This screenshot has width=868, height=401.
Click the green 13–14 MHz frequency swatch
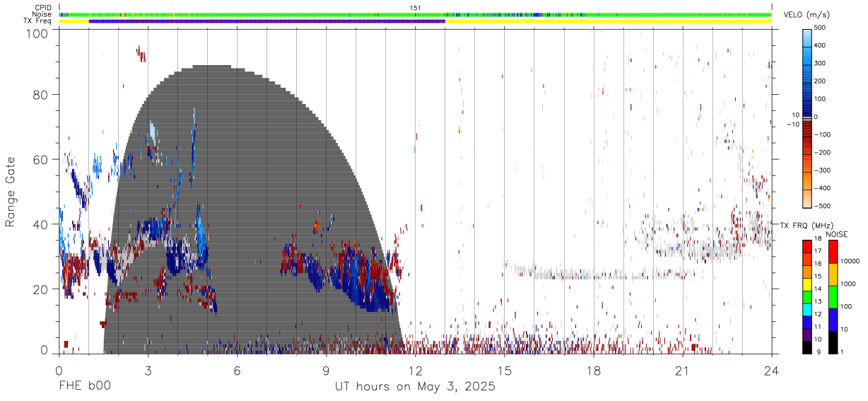click(807, 297)
